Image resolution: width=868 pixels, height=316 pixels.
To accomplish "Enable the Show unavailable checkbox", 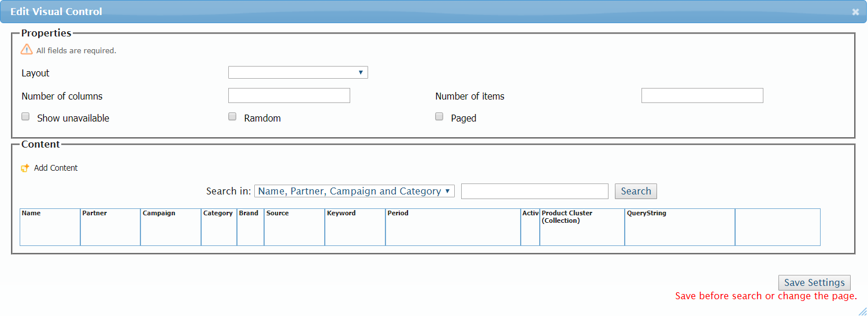I will [25, 117].
